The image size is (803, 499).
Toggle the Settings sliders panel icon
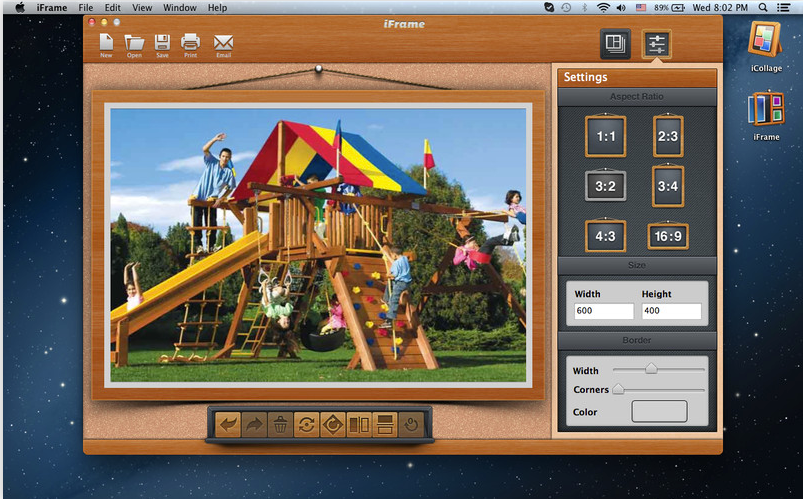pyautogui.click(x=657, y=44)
